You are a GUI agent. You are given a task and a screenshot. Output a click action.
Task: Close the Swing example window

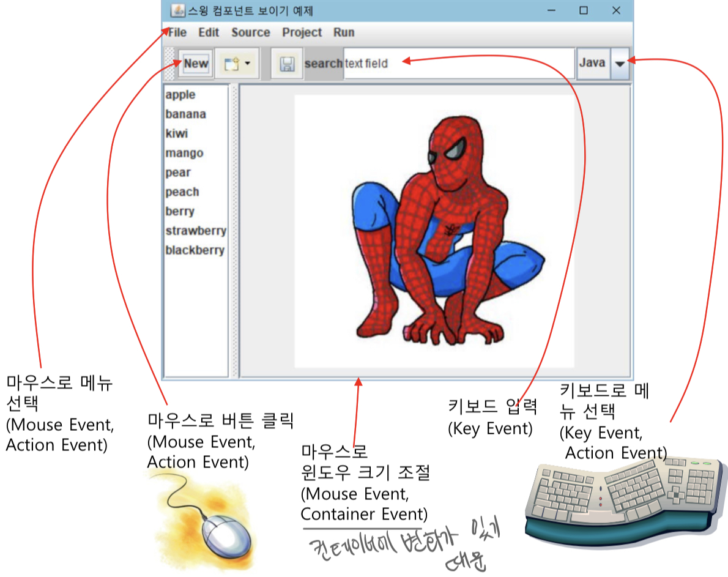click(x=616, y=10)
